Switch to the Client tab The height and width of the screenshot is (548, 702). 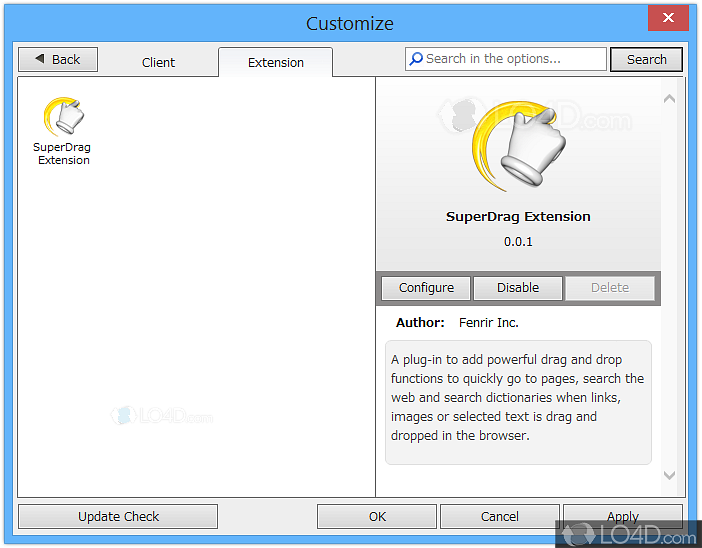[158, 63]
